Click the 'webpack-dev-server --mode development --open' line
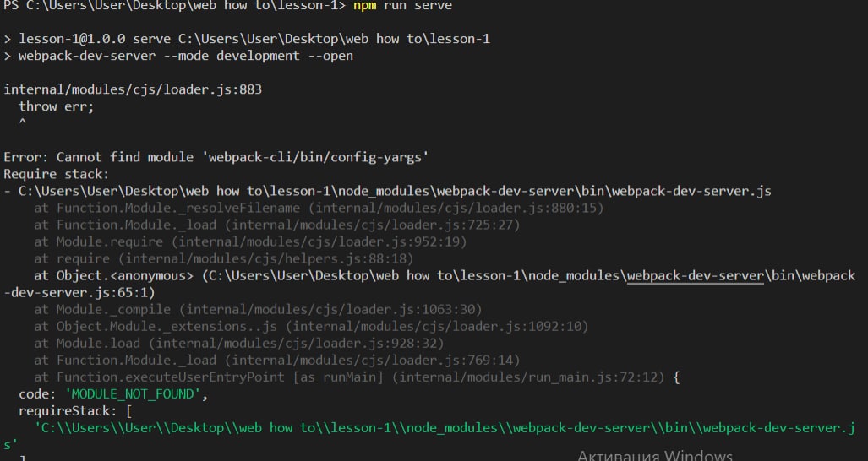The image size is (868, 461). click(x=178, y=56)
